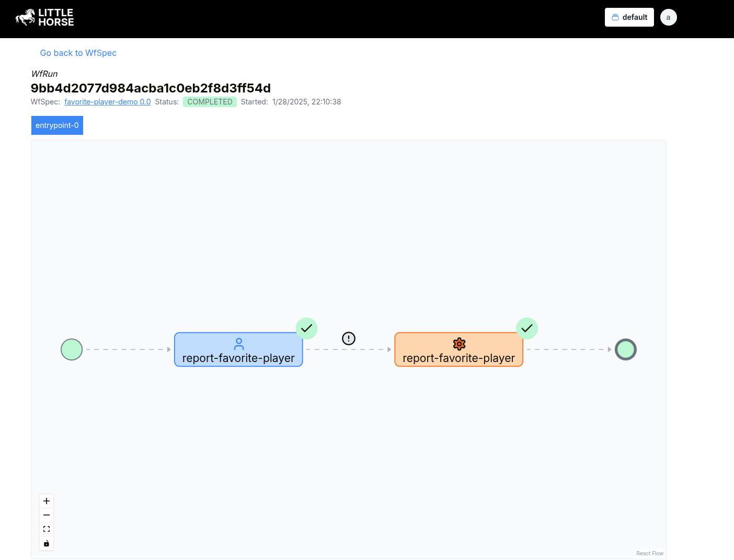Screen dimensions: 734x560
Task: Select the entrypoint-0 thread tab
Action: click(x=57, y=125)
